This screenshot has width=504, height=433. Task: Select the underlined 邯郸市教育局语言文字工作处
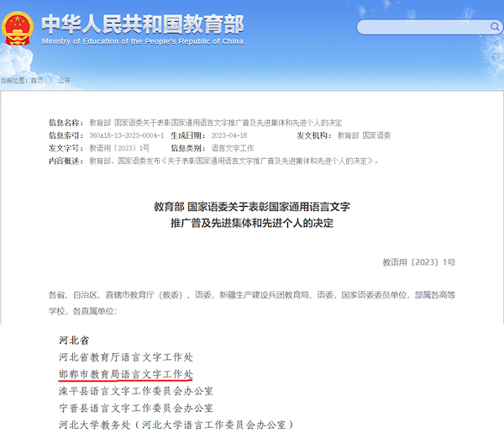click(126, 374)
